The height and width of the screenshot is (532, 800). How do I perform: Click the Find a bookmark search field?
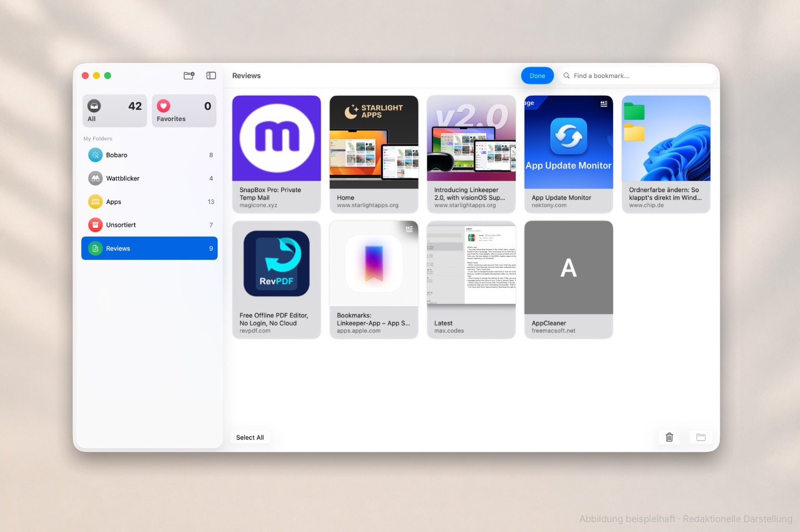(637, 75)
